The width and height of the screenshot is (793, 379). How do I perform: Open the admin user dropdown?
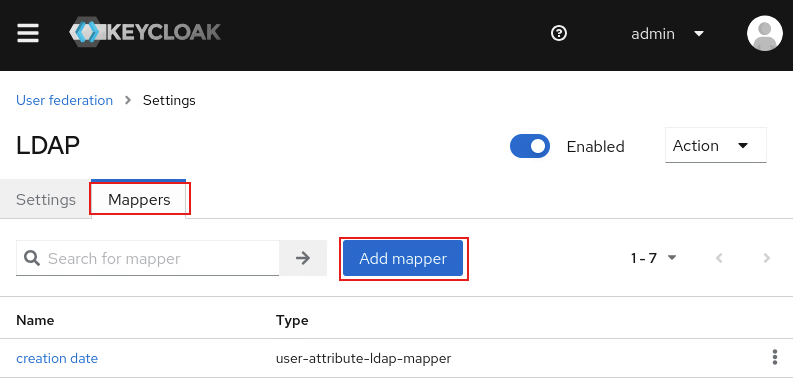[668, 34]
